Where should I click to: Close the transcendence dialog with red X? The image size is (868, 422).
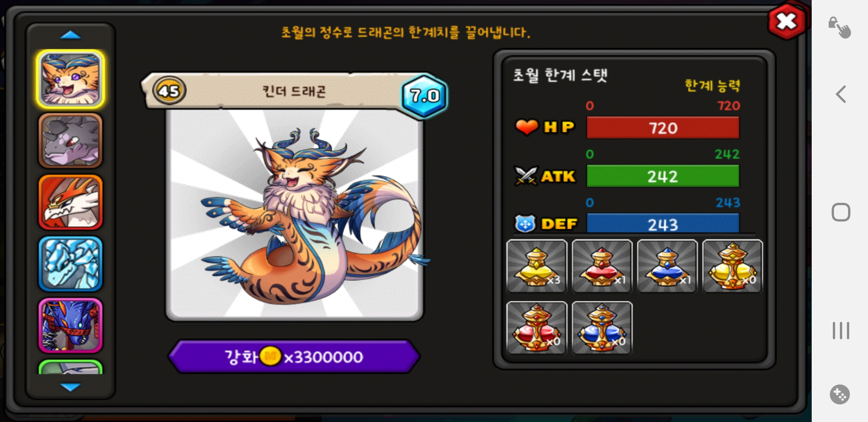[x=787, y=21]
